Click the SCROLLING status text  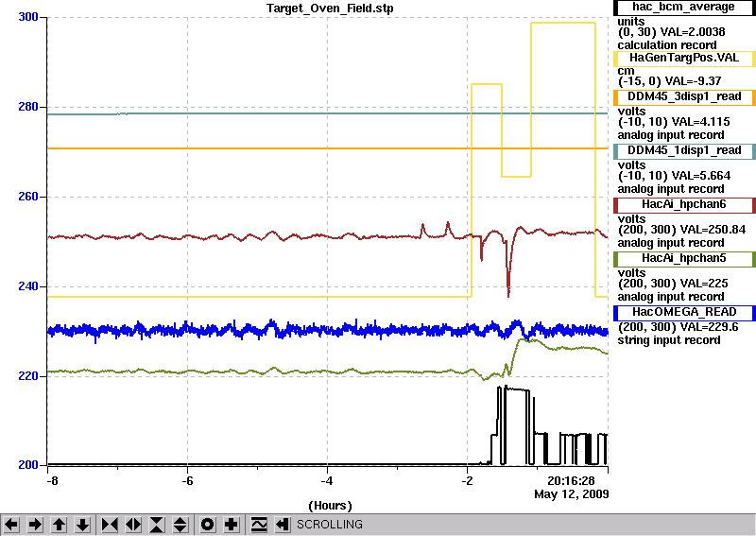[x=329, y=525]
